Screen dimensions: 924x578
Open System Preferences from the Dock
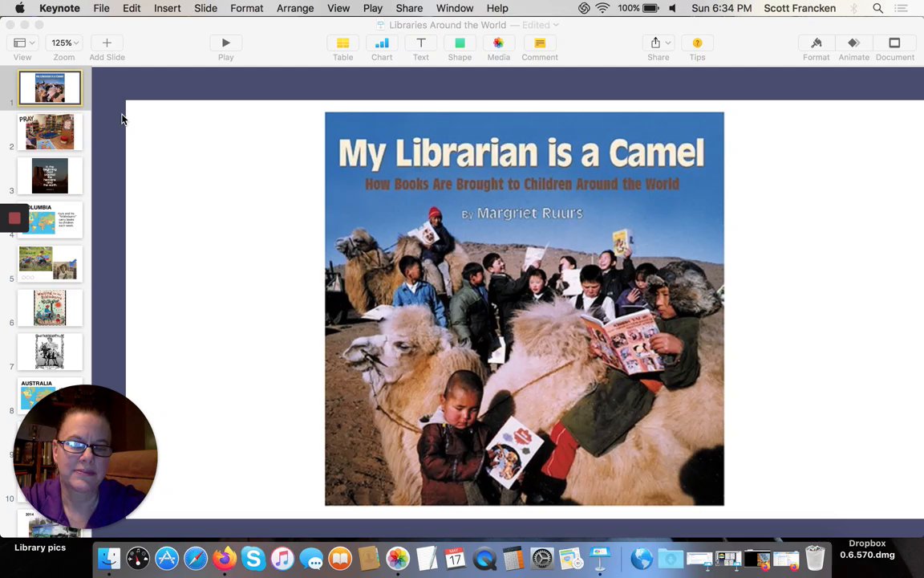pyautogui.click(x=542, y=558)
